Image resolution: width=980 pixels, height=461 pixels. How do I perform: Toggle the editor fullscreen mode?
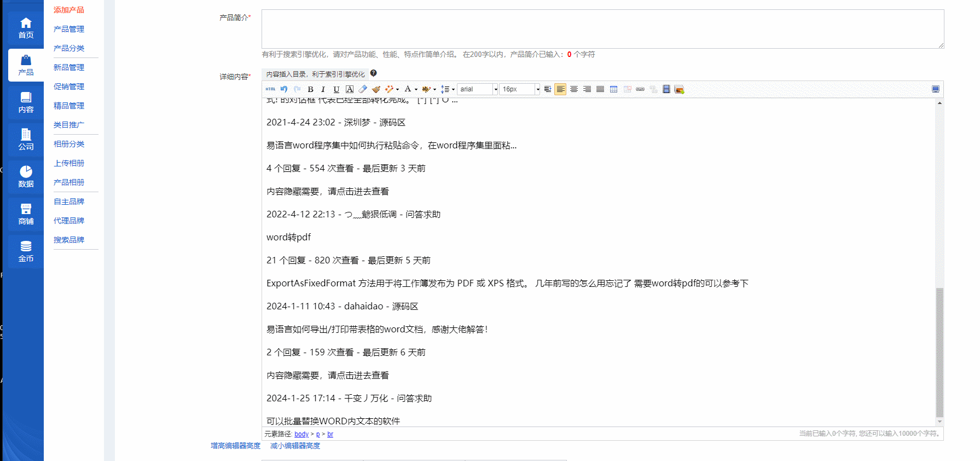[x=935, y=89]
